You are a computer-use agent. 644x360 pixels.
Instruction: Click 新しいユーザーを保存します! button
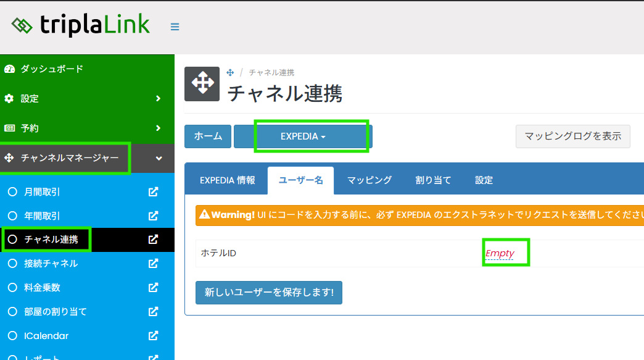click(269, 293)
